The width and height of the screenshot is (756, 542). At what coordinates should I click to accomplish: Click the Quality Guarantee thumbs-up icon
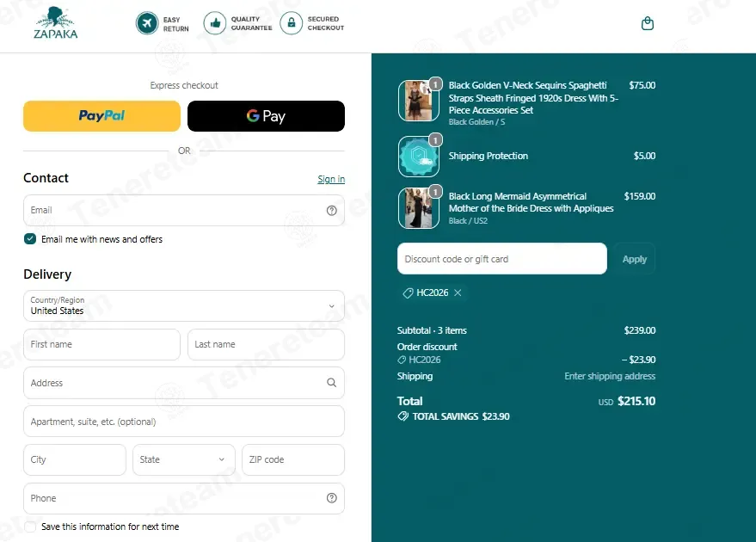point(214,23)
